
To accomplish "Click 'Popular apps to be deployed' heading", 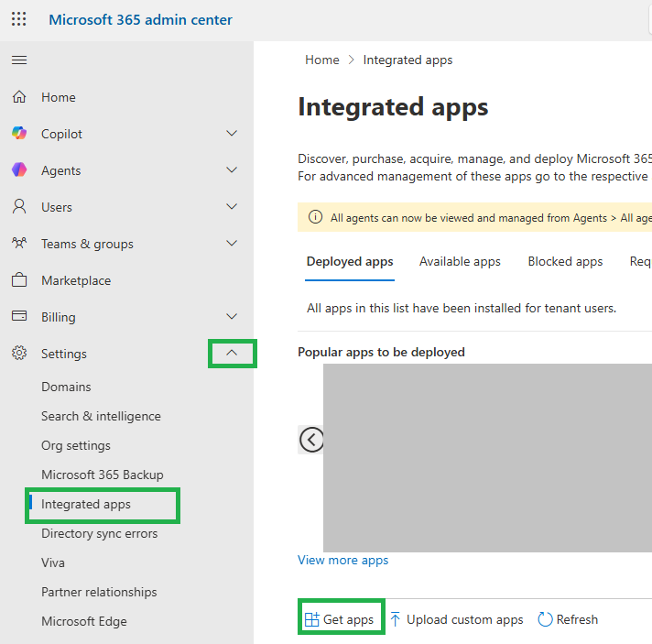I will pyautogui.click(x=381, y=352).
